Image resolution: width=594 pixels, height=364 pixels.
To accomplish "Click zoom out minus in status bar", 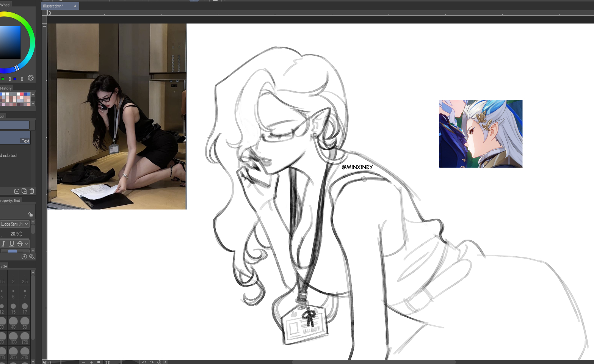I will [x=83, y=362].
